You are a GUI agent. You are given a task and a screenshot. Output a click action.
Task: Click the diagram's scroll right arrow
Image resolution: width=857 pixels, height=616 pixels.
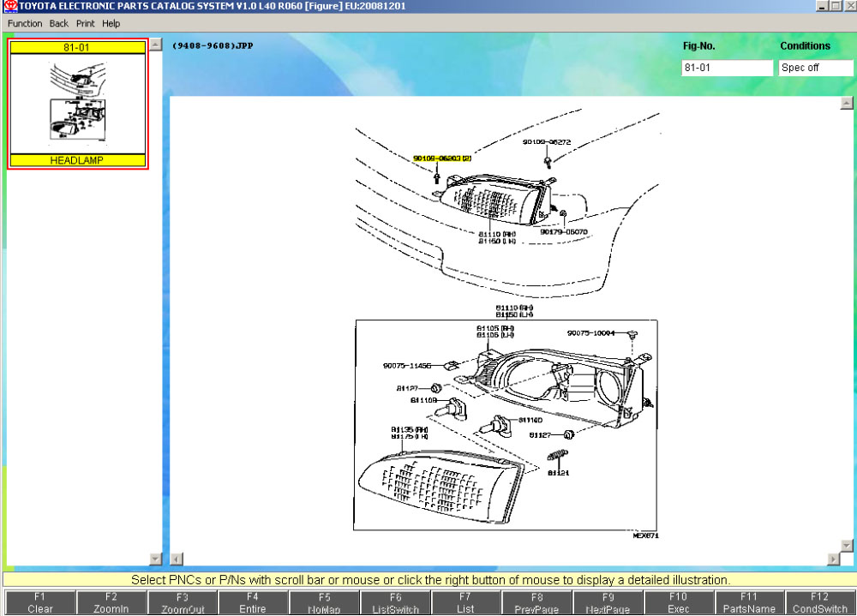(x=833, y=559)
